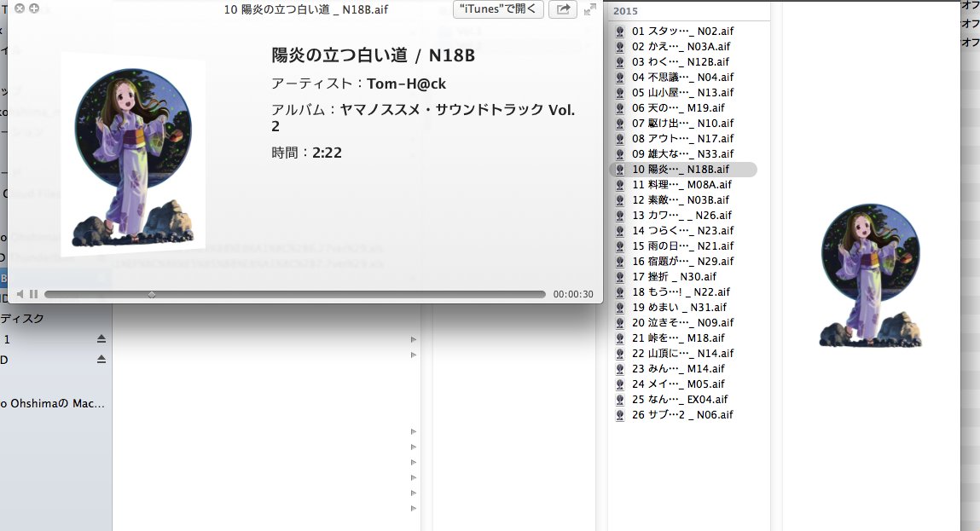Click the audio file icon of 03 わく…_ N12B.aif
980x531 pixels.
click(x=620, y=62)
